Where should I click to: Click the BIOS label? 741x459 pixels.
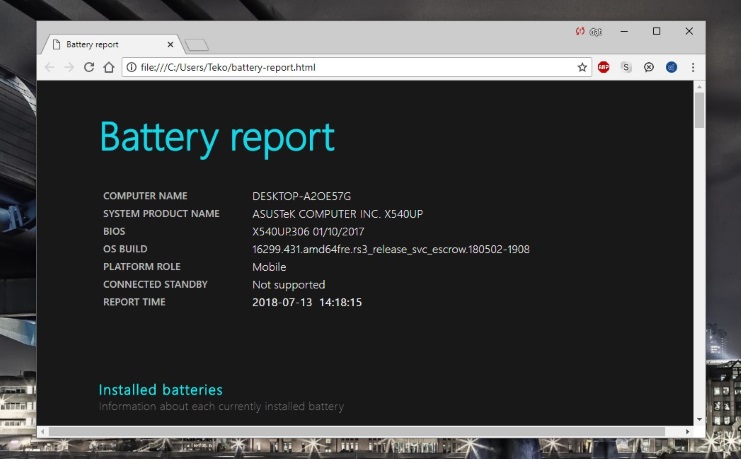[114, 231]
